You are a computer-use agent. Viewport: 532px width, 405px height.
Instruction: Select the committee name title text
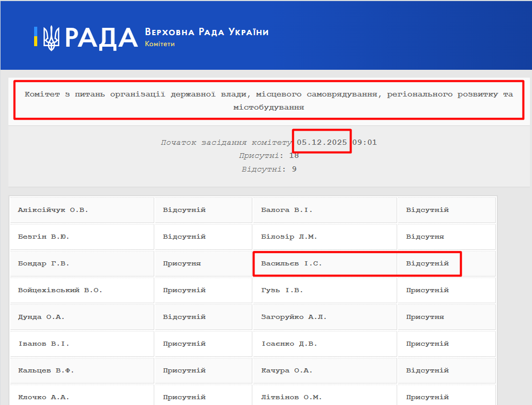pyautogui.click(x=269, y=101)
